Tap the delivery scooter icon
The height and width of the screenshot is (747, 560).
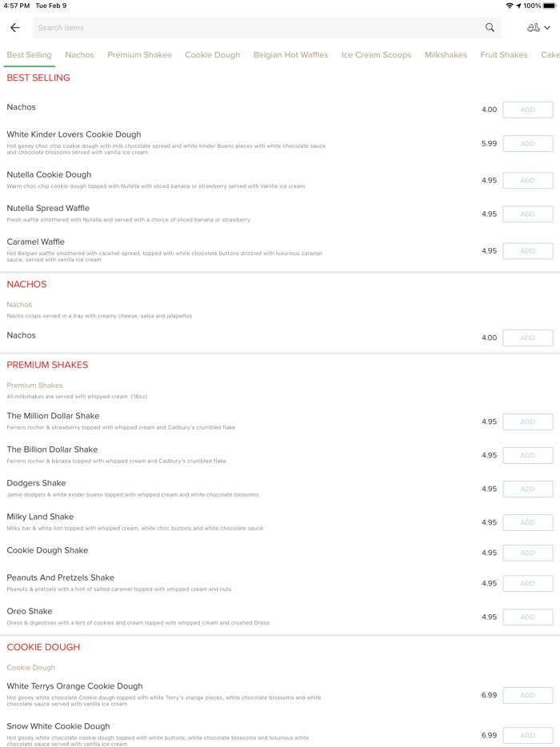(x=534, y=28)
